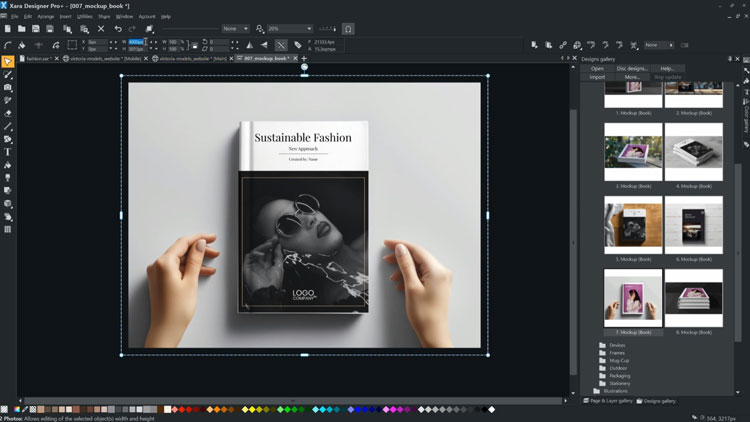
Task: Open the None quality dropdown
Action: pyautogui.click(x=235, y=29)
